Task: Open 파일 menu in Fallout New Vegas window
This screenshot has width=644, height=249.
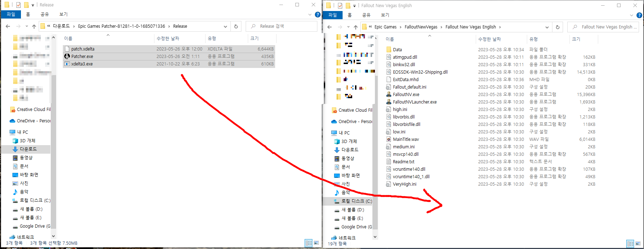Action: (x=333, y=15)
